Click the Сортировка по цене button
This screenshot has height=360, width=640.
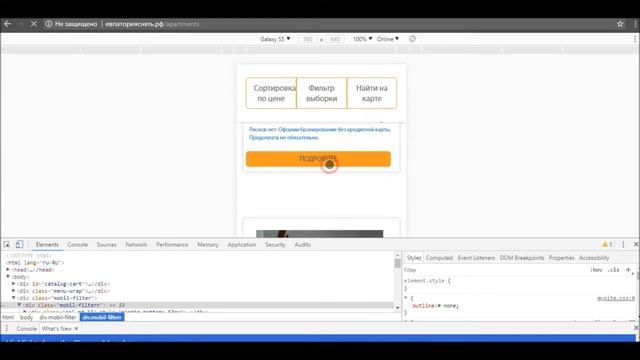(x=271, y=93)
